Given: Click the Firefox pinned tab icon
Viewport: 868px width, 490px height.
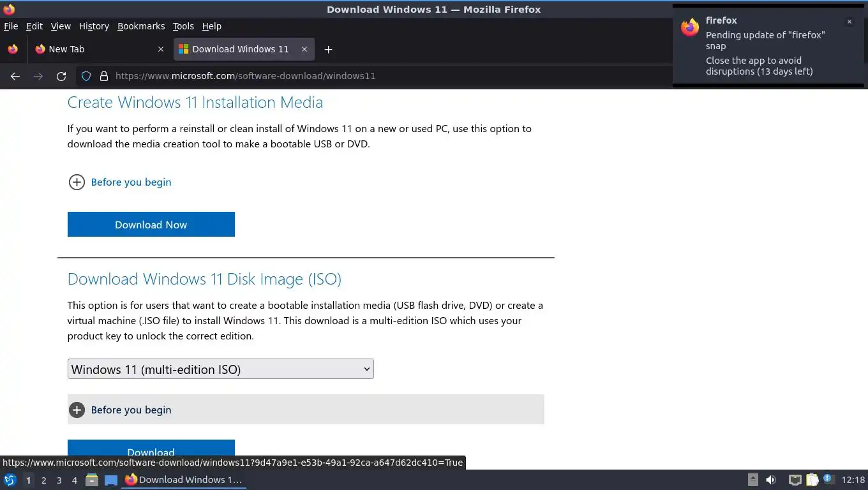Looking at the screenshot, I should (13, 49).
